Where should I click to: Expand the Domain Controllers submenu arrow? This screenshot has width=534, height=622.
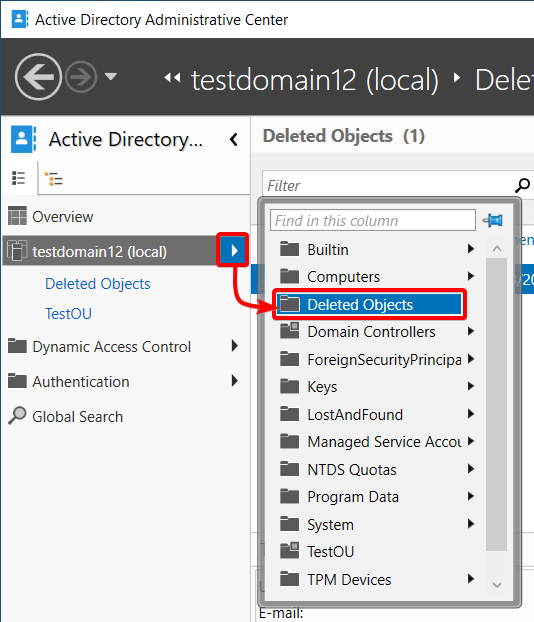coord(471,331)
